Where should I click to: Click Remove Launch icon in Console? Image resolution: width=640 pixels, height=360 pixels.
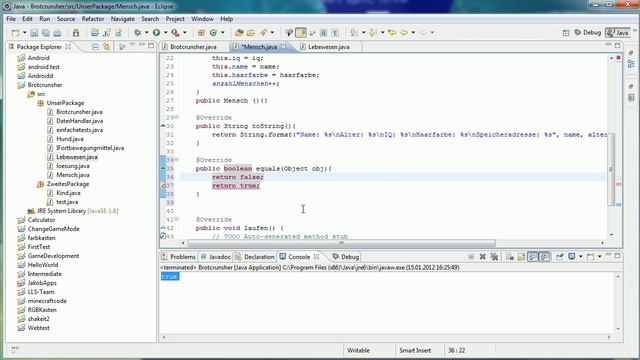click(483, 257)
